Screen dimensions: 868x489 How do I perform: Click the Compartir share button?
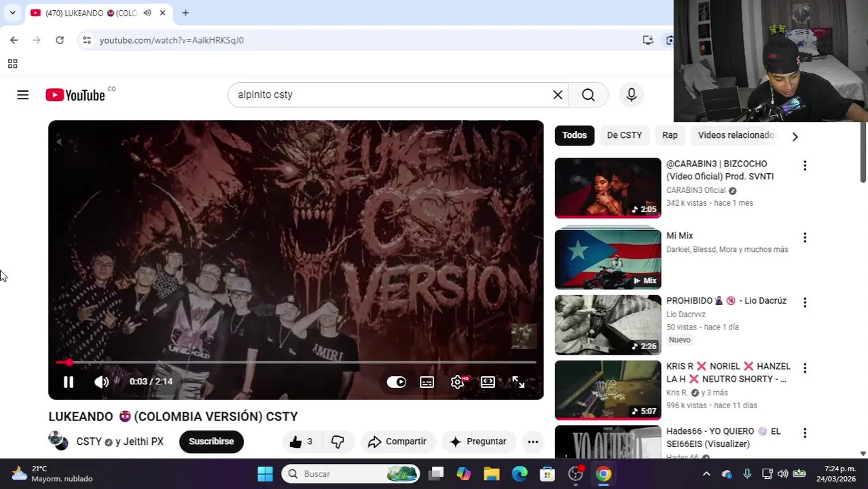pos(397,442)
